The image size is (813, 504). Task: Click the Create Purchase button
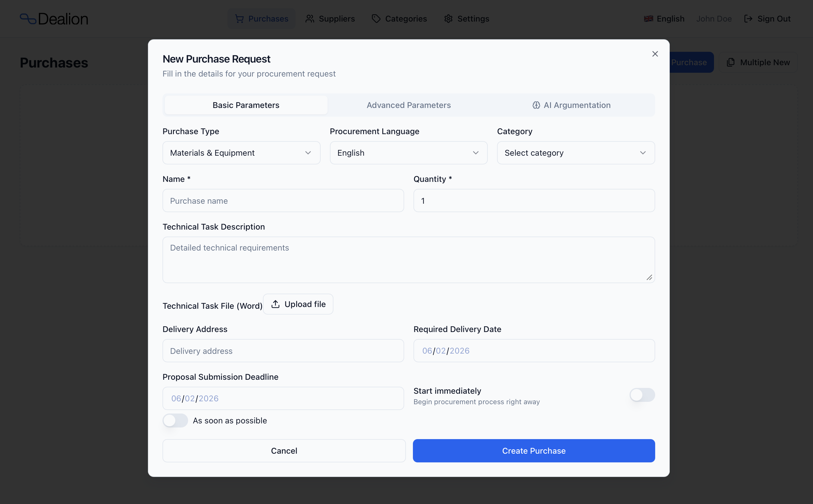(533, 451)
